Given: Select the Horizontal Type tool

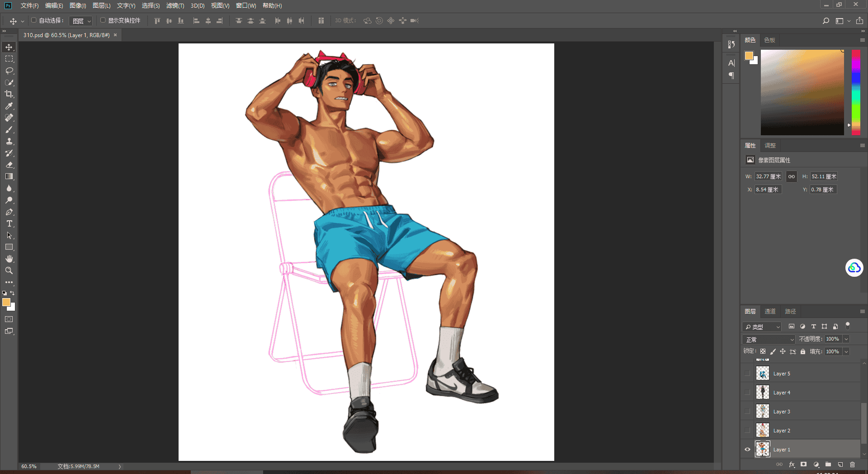Looking at the screenshot, I should click(9, 223).
